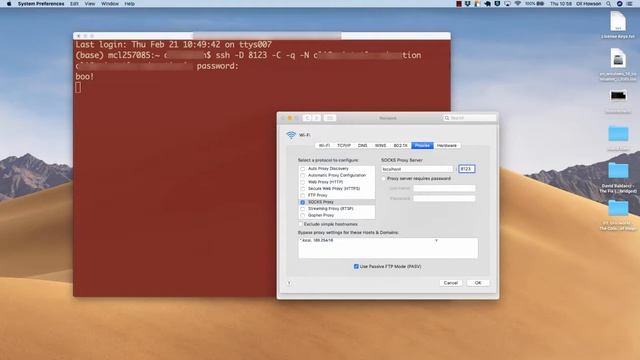Click the red square icon in menu bar
Screen dimensions: 640x360
pyautogui.click(x=459, y=4)
